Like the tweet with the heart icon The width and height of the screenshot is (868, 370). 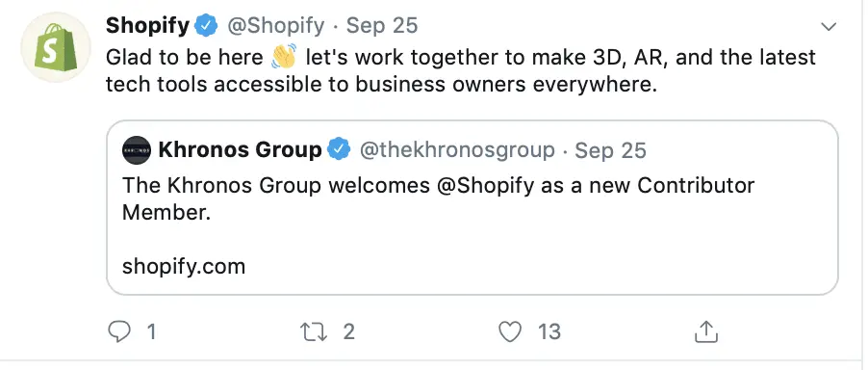point(510,331)
